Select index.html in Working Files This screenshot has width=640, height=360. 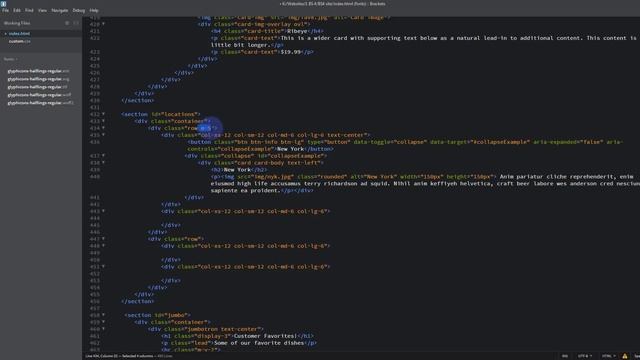[x=19, y=33]
